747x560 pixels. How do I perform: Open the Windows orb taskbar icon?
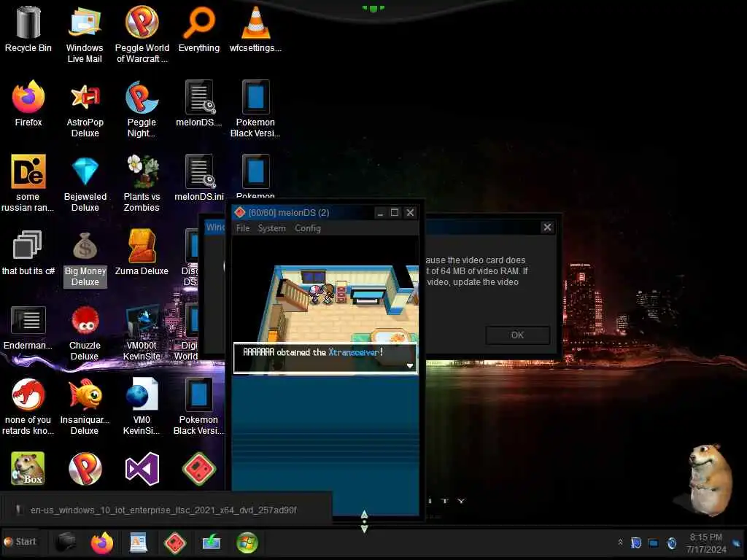click(x=247, y=542)
